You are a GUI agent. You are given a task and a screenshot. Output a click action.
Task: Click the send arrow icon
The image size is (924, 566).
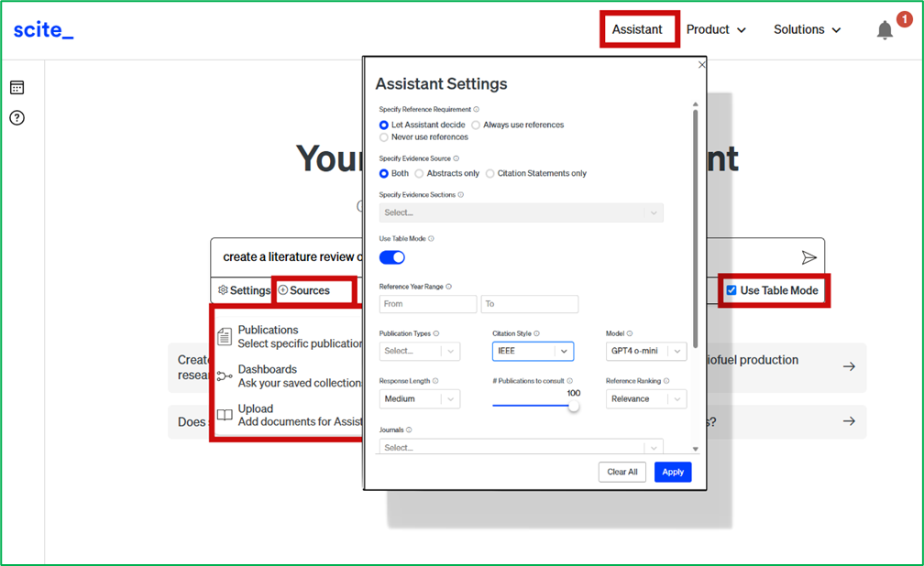tap(808, 257)
